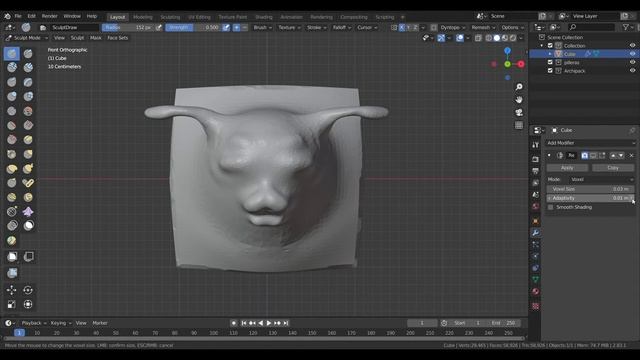This screenshot has width=640, height=360.
Task: Hide the Archipack collection via eye icon
Action: 632,71
